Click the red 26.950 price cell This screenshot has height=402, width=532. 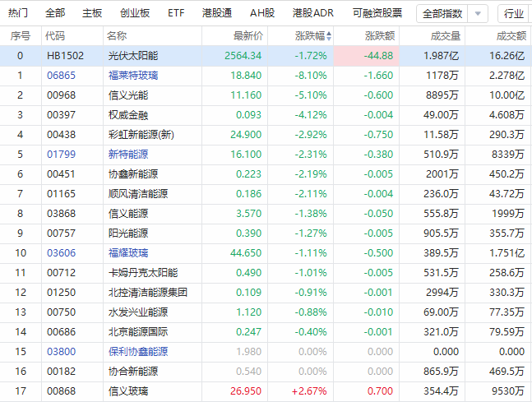point(246,391)
